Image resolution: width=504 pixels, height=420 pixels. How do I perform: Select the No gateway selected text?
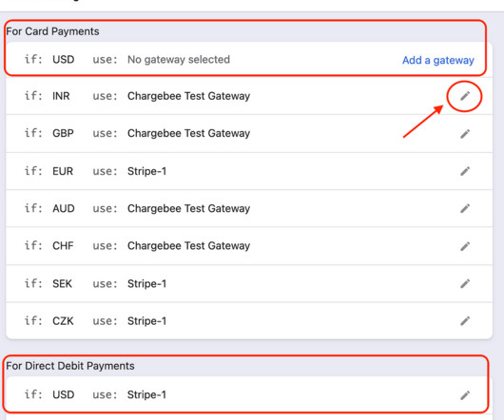pyautogui.click(x=179, y=60)
